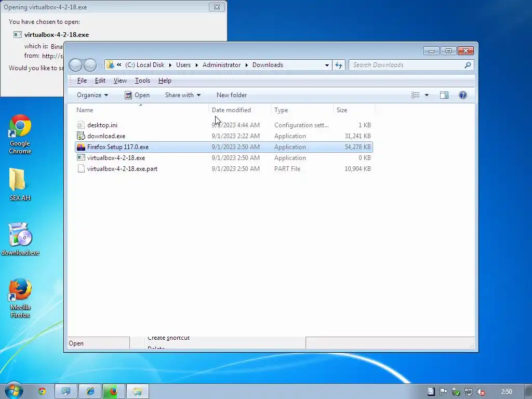Click the New folder button

pyautogui.click(x=231, y=95)
